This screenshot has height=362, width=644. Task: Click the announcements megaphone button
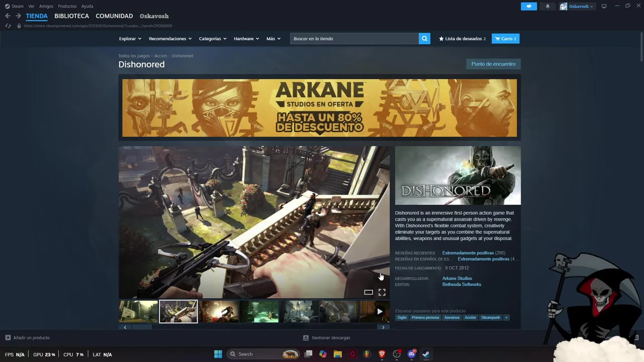click(529, 6)
